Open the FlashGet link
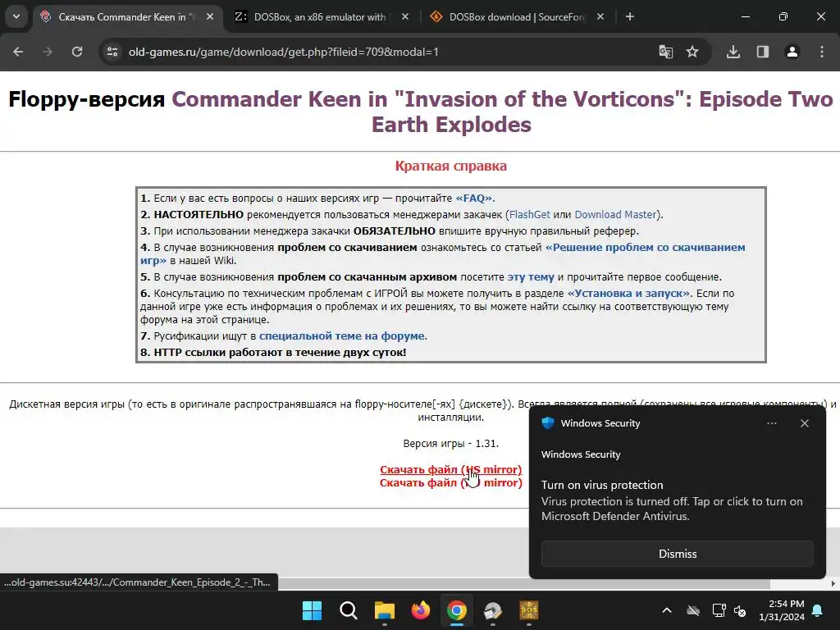This screenshot has height=630, width=840. pos(529,215)
